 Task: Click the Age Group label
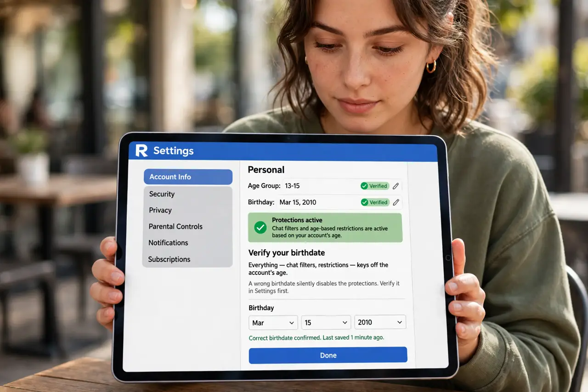tap(264, 186)
